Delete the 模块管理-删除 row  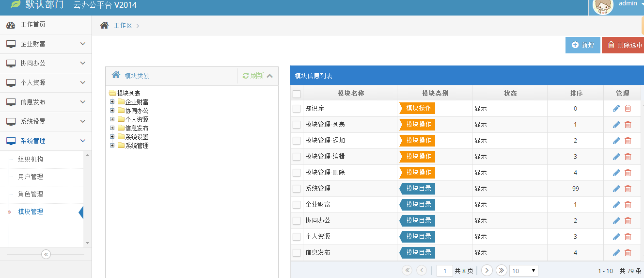point(628,173)
